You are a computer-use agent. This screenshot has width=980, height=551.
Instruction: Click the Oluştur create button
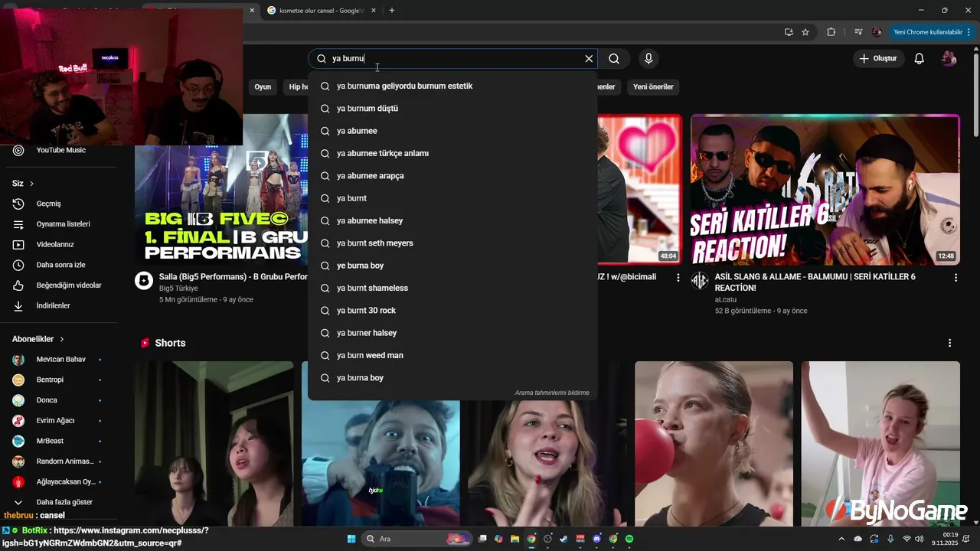click(x=878, y=59)
